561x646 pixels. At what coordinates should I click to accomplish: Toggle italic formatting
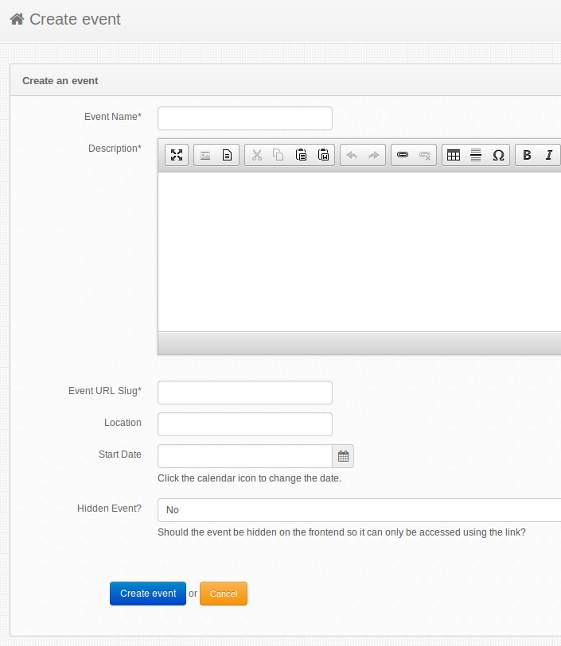[x=549, y=155]
